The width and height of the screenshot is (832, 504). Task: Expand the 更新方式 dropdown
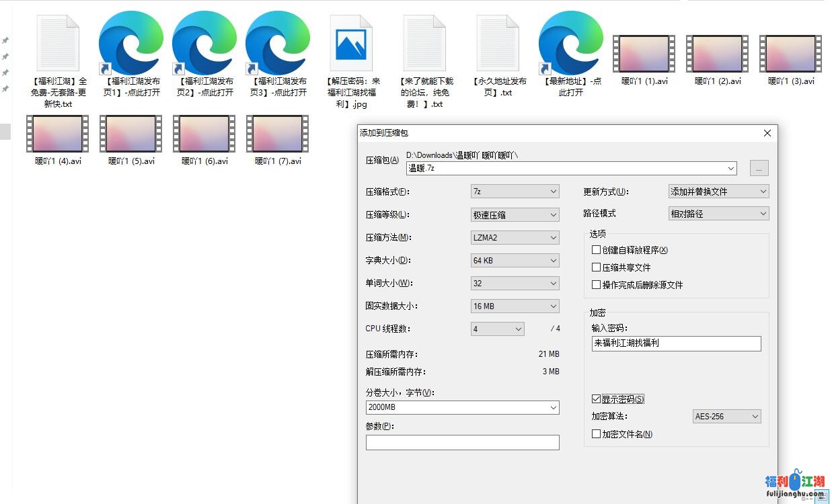718,192
